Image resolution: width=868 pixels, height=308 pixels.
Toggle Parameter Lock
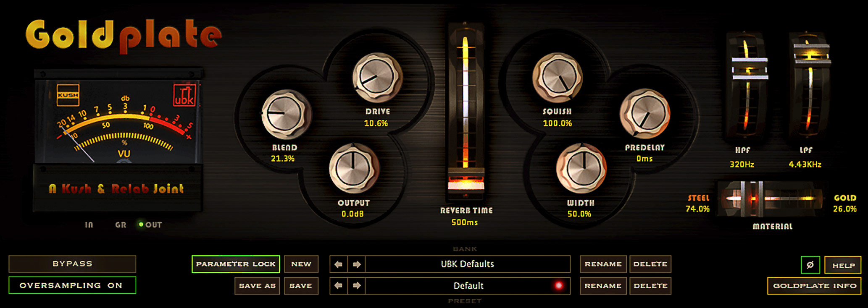[236, 264]
